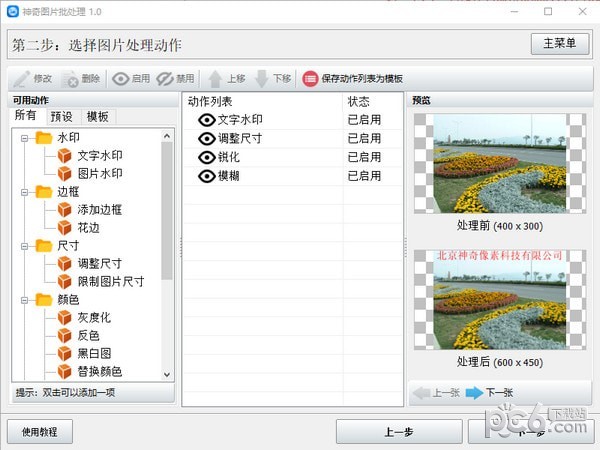Collapse the 颜色 tree node
This screenshot has height=450, width=600.
(24, 300)
